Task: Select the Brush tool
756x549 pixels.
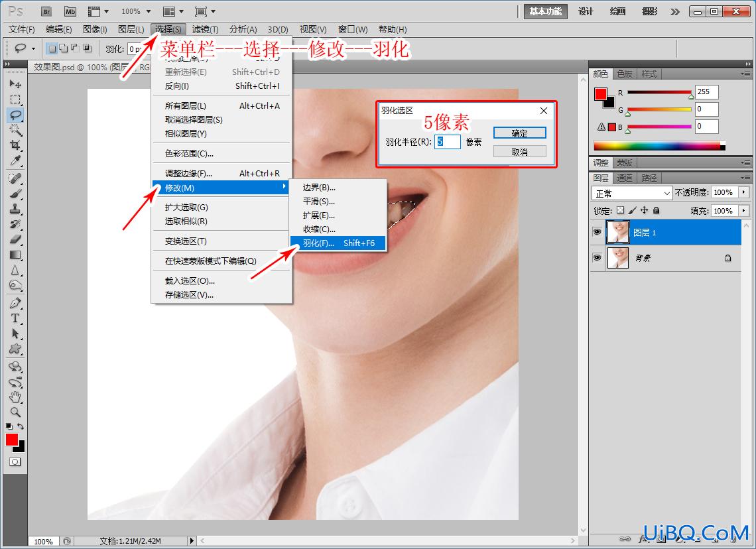Action: click(x=15, y=194)
